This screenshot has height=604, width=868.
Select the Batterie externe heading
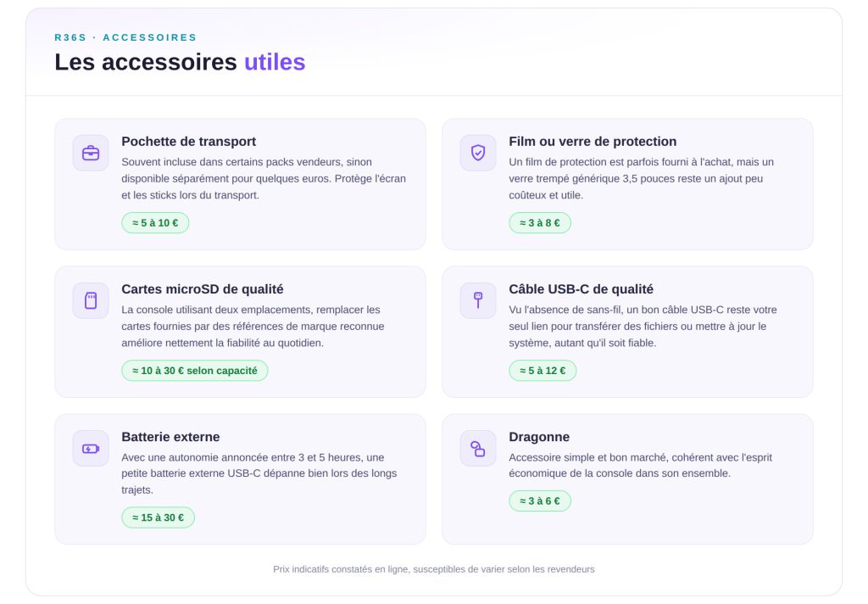coord(170,437)
